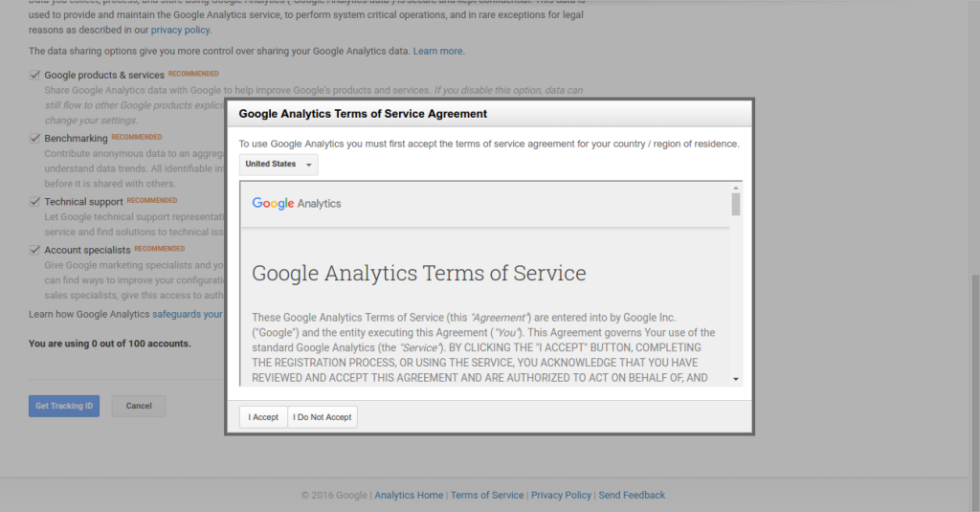Click the Google Analytics logo in terms frame
Viewport: 980px width, 512px height.
tap(297, 203)
